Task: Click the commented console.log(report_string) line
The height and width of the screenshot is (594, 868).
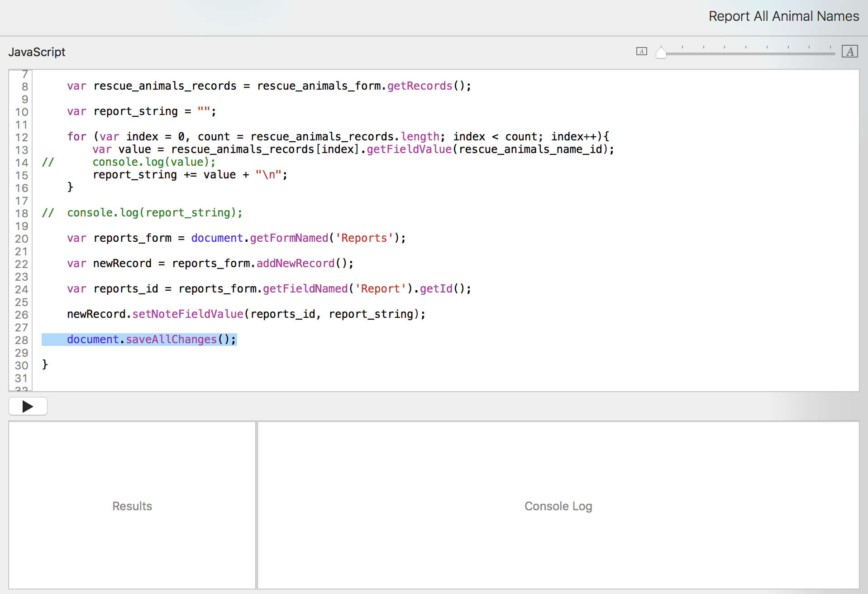Action: point(154,213)
